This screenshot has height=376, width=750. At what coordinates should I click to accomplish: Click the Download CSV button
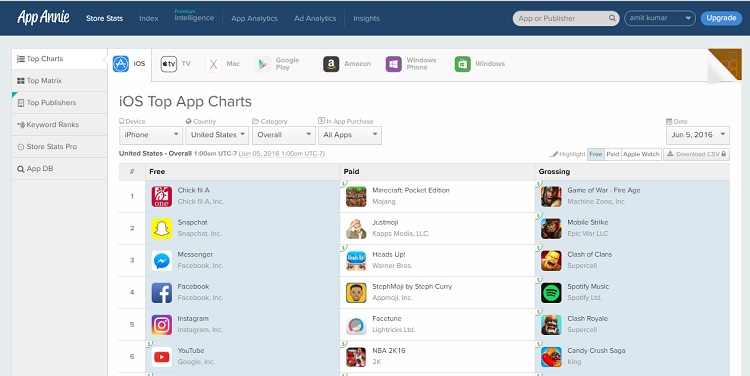tap(696, 154)
